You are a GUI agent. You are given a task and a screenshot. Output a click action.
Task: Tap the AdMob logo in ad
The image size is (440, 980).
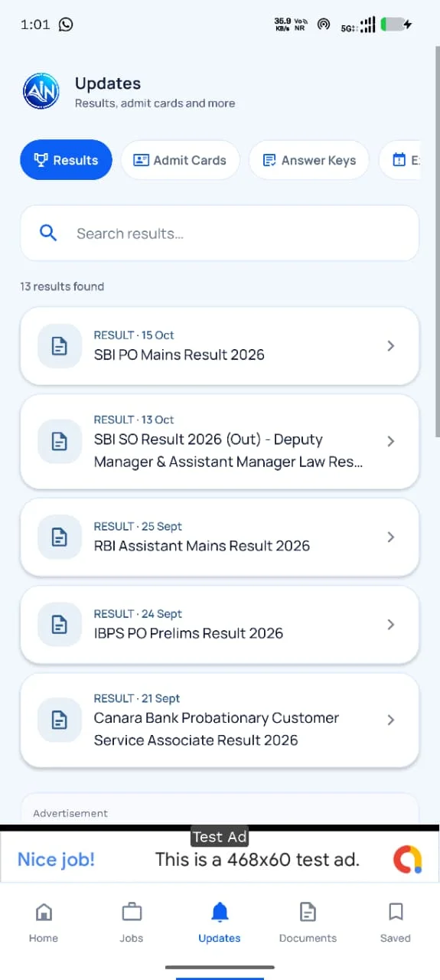click(407, 859)
